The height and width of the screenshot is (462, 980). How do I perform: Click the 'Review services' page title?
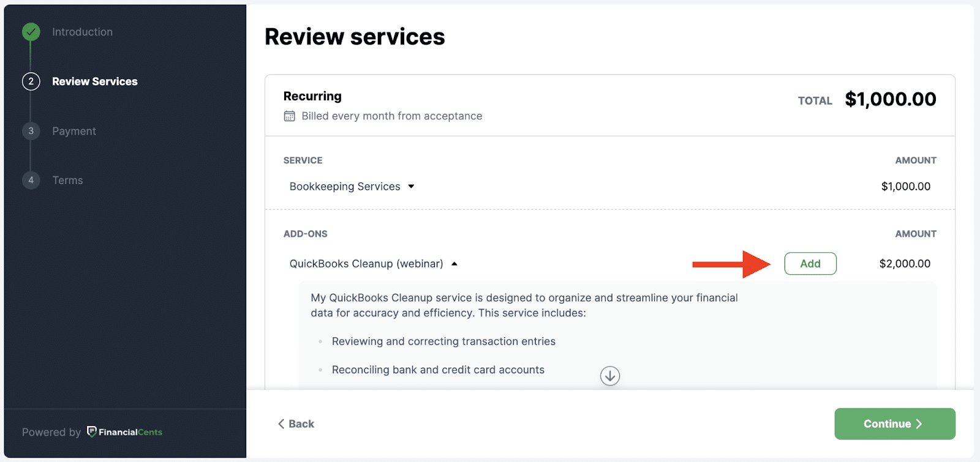355,37
